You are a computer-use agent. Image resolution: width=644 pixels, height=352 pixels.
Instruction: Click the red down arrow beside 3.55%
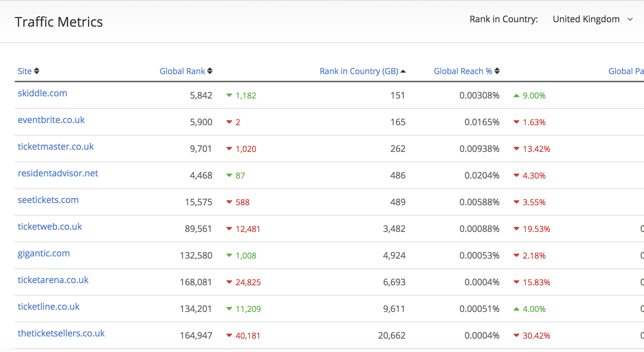click(x=516, y=202)
